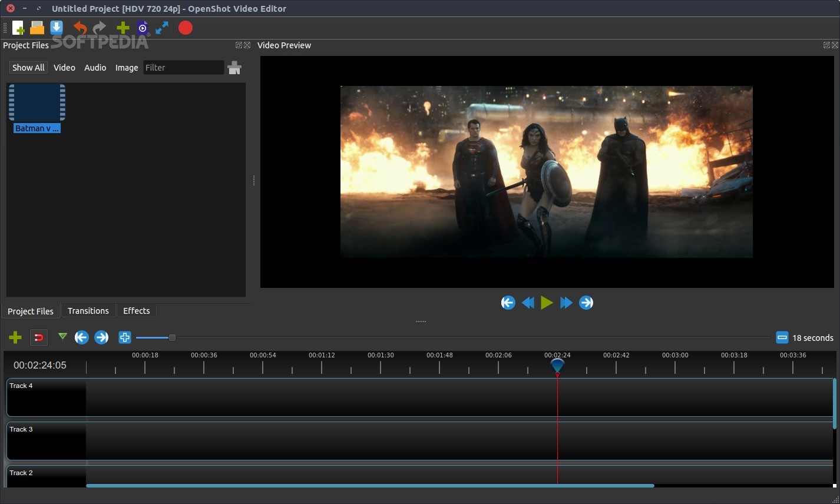Save the project using the download-arrow icon
840x504 pixels.
(x=57, y=28)
